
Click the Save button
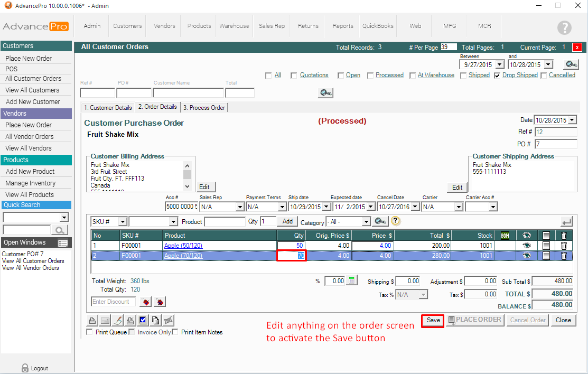pyautogui.click(x=433, y=320)
